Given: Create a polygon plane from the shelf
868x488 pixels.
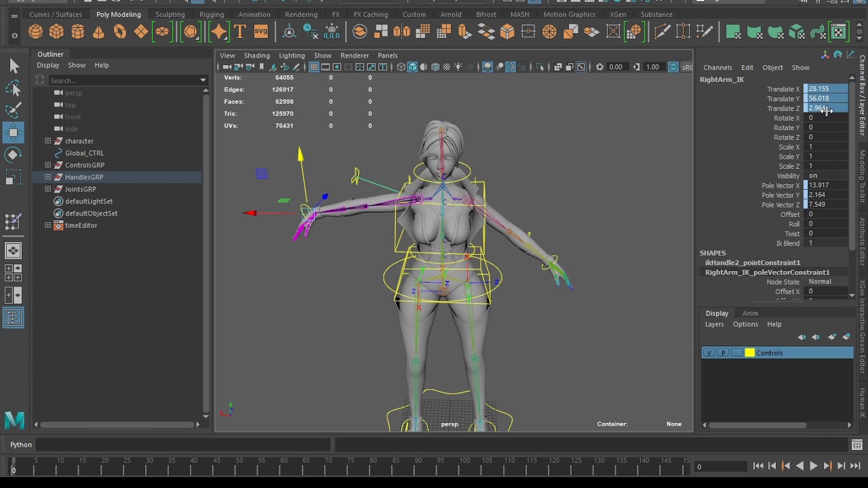Looking at the screenshot, I should (141, 31).
